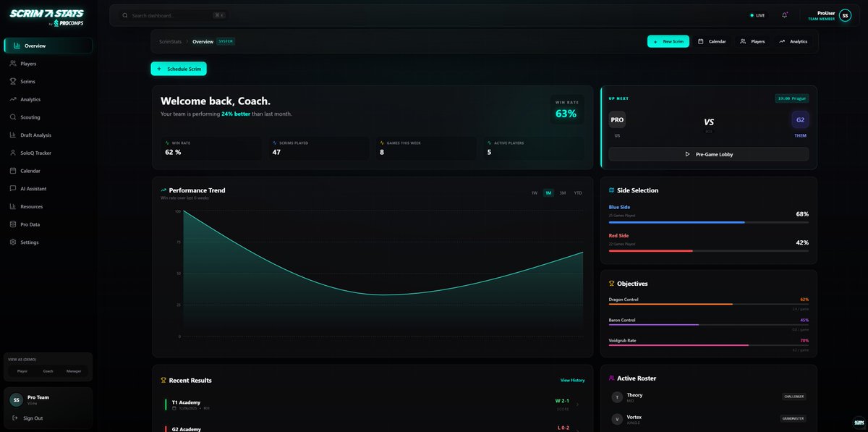Click the G2 opponent team badge
This screenshot has height=432, width=868.
[x=800, y=120]
